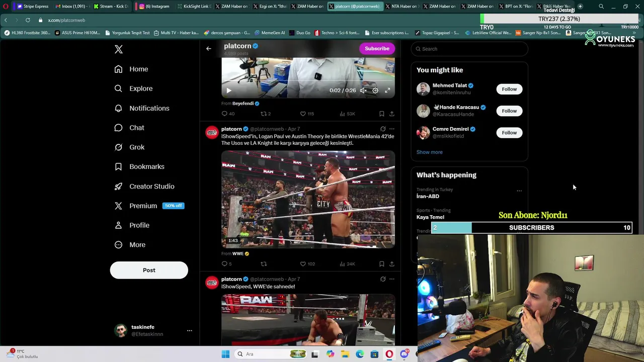The image size is (644, 362).
Task: Open Discord from the taskbar
Action: (x=404, y=354)
